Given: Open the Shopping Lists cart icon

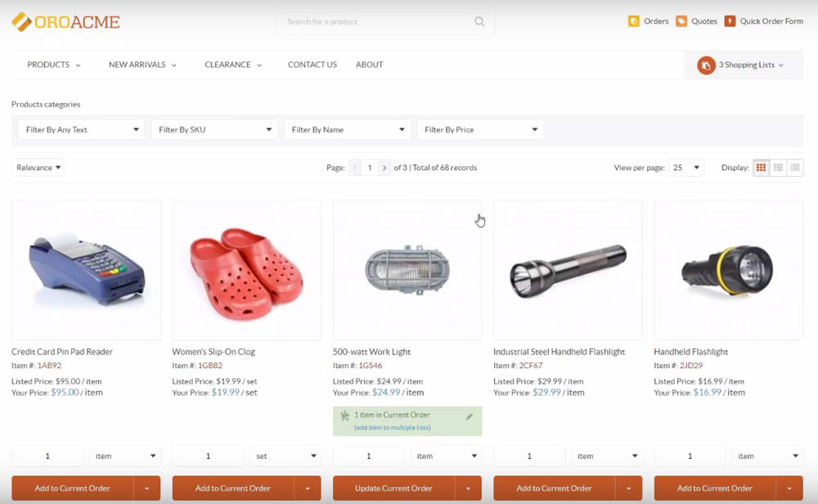Looking at the screenshot, I should coord(705,64).
